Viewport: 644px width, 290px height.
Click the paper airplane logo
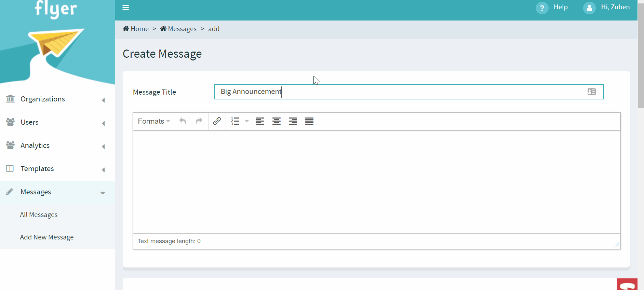pyautogui.click(x=56, y=43)
